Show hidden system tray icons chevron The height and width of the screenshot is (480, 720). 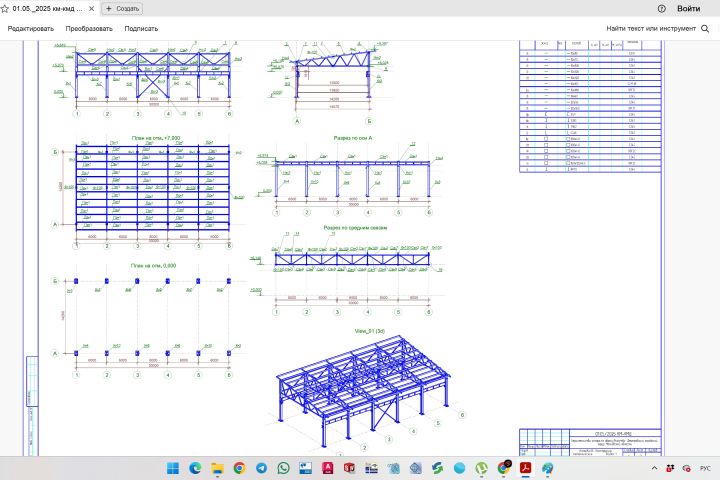[654, 468]
